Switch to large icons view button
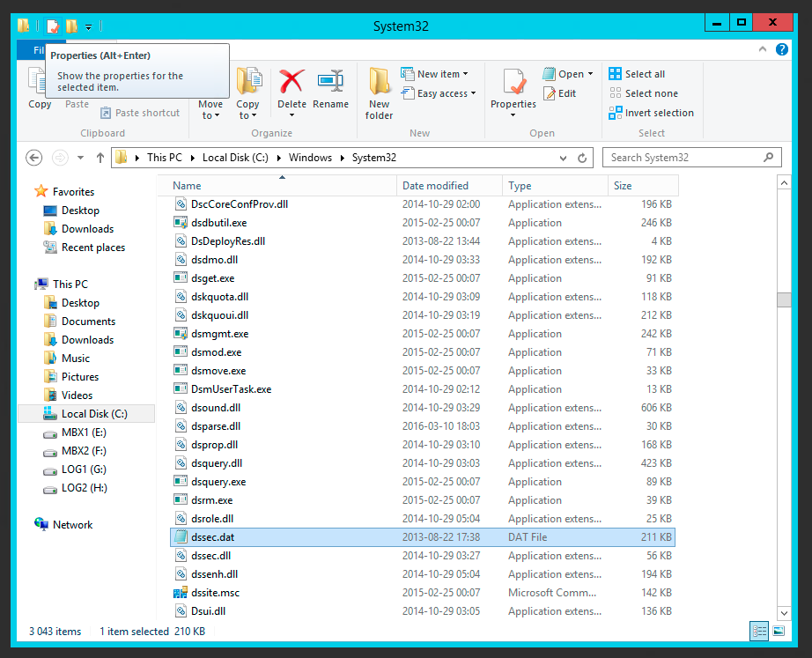Screen dimensions: 812x658 (778, 631)
